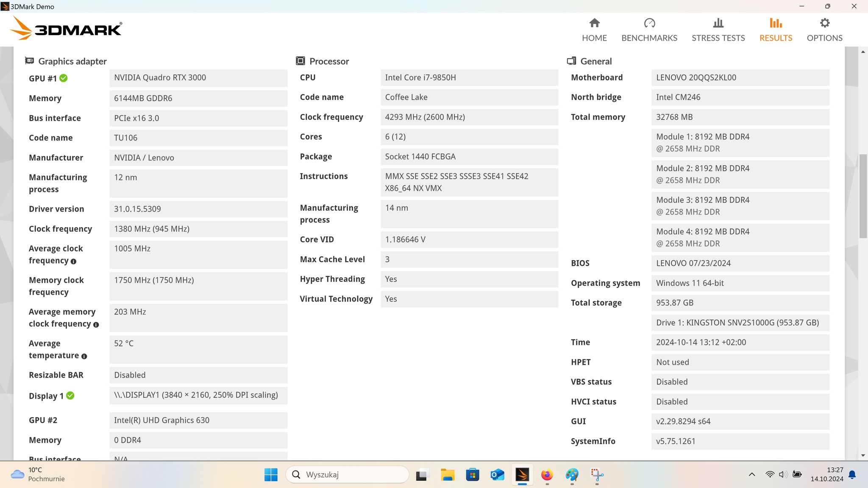This screenshot has height=488, width=868.
Task: Click the Coffee Lake code name value
Action: (x=469, y=97)
